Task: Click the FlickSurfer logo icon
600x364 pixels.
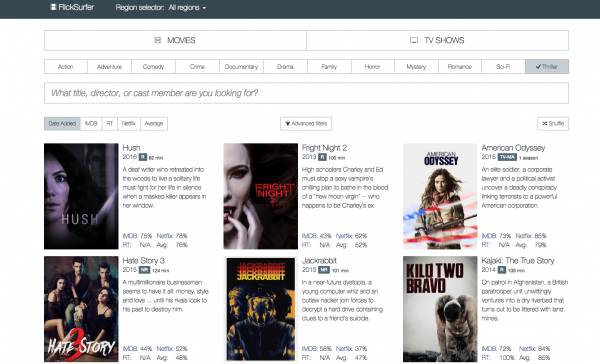Action: tap(53, 7)
